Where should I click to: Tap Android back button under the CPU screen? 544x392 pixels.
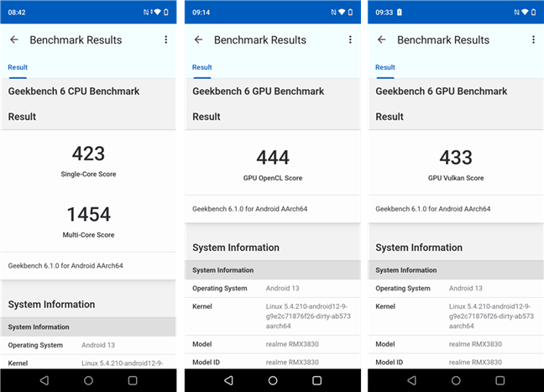coord(44,380)
